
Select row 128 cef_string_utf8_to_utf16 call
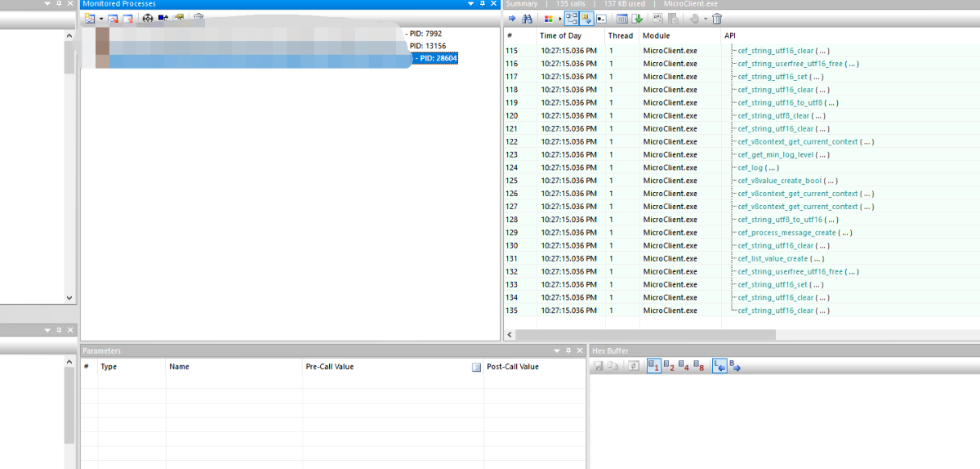tap(742, 220)
